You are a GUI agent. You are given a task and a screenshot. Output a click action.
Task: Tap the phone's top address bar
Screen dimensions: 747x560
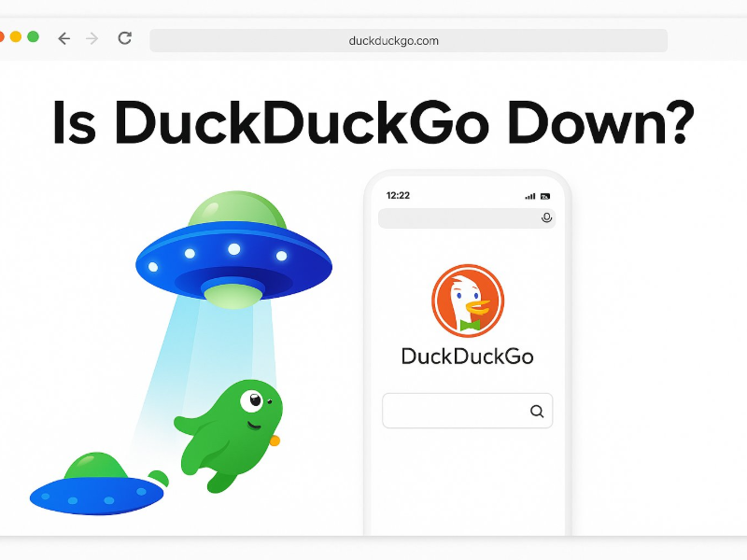click(x=467, y=218)
